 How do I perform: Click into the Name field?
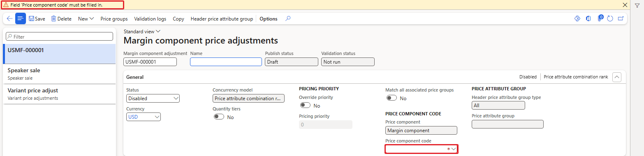(226, 62)
